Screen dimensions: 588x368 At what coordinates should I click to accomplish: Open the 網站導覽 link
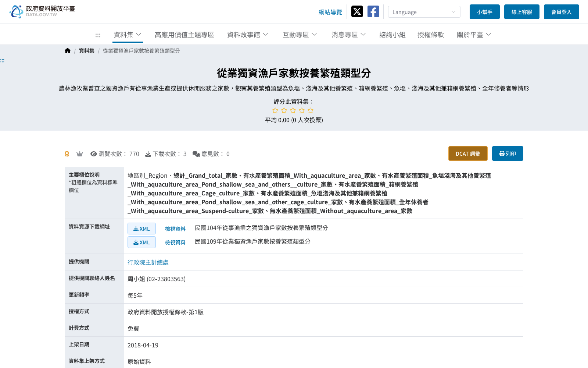point(330,12)
